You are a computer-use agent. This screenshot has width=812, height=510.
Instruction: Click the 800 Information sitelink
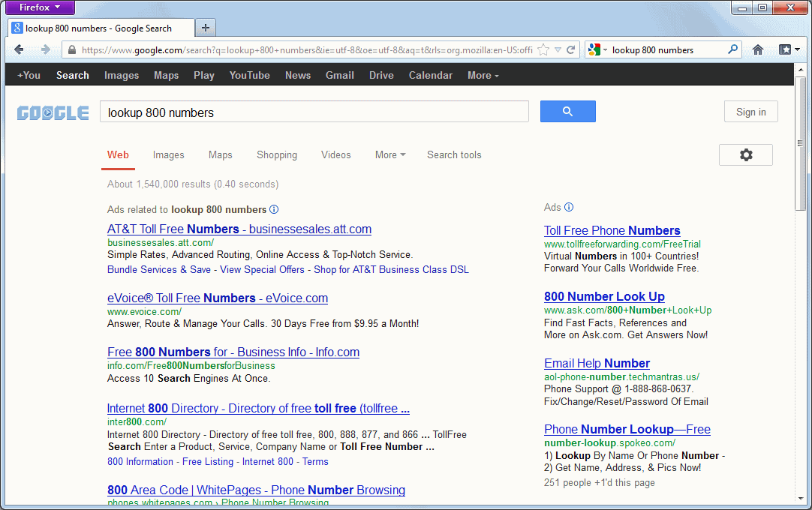pyautogui.click(x=140, y=461)
